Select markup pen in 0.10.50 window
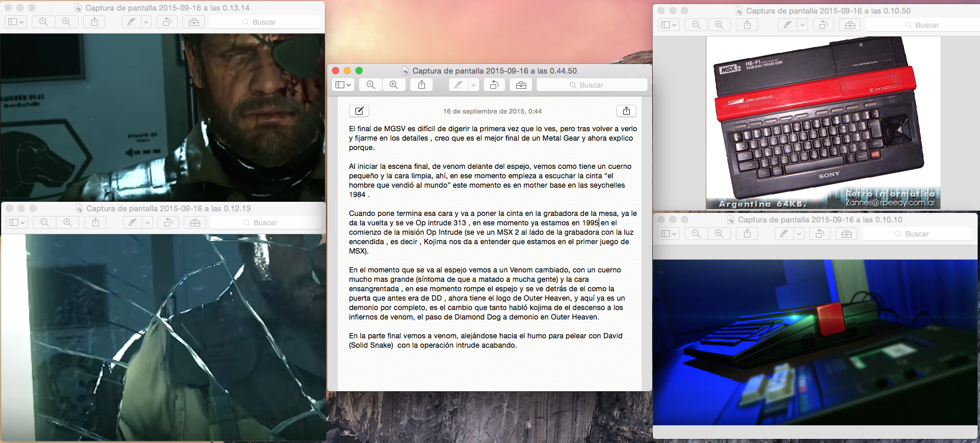The width and height of the screenshot is (980, 443). click(x=787, y=25)
